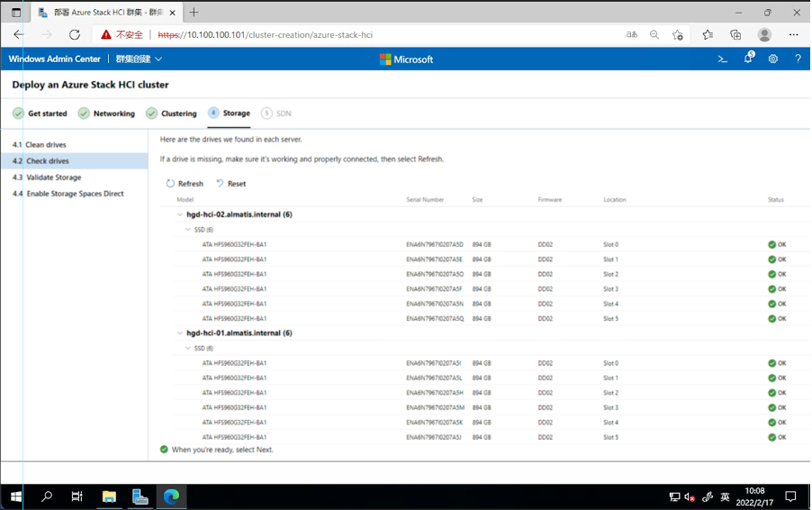Select drive row with serial ENA6N7967I0207A5M
This screenshot has width=812, height=510.
pyautogui.click(x=491, y=407)
